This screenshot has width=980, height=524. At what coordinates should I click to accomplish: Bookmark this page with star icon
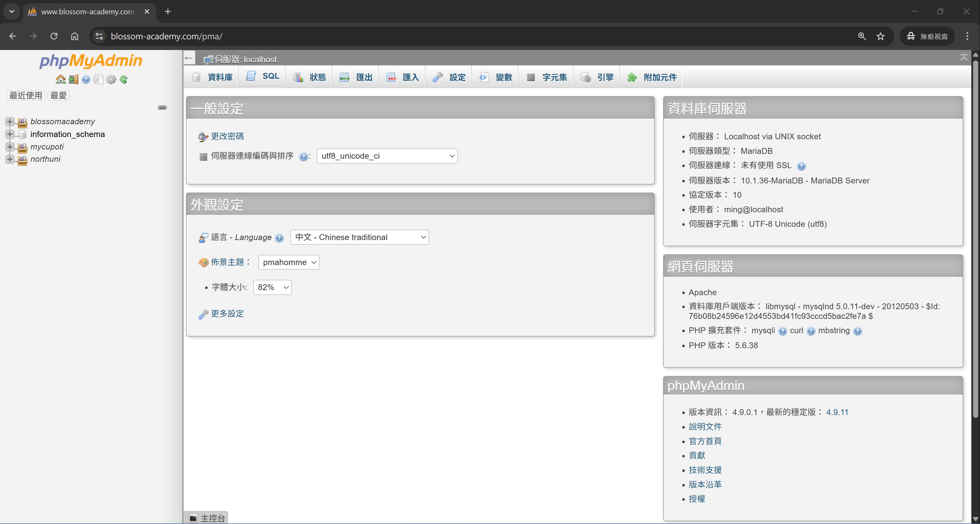881,36
